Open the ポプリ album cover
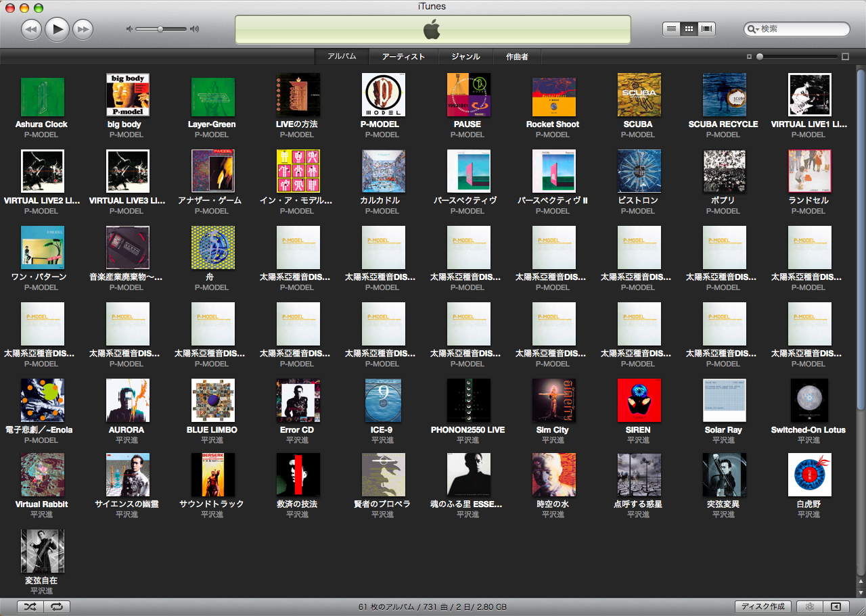The image size is (866, 616). [x=725, y=171]
